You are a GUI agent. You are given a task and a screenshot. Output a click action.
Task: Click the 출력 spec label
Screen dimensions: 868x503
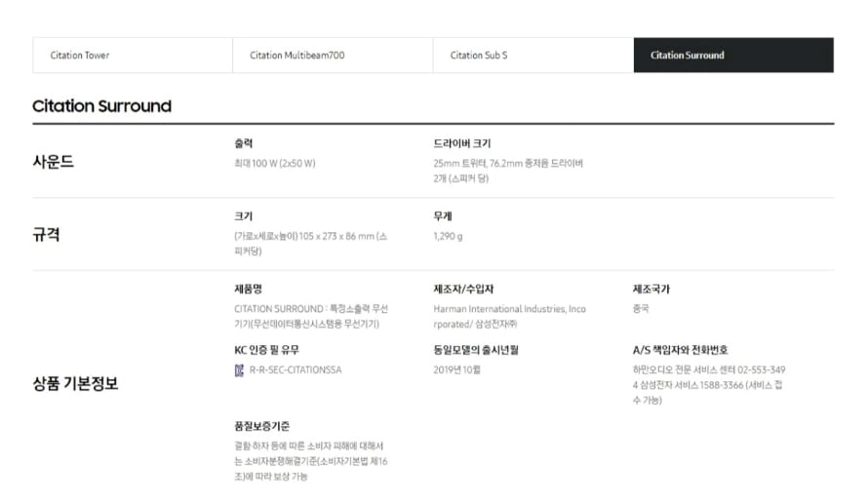coord(244,143)
